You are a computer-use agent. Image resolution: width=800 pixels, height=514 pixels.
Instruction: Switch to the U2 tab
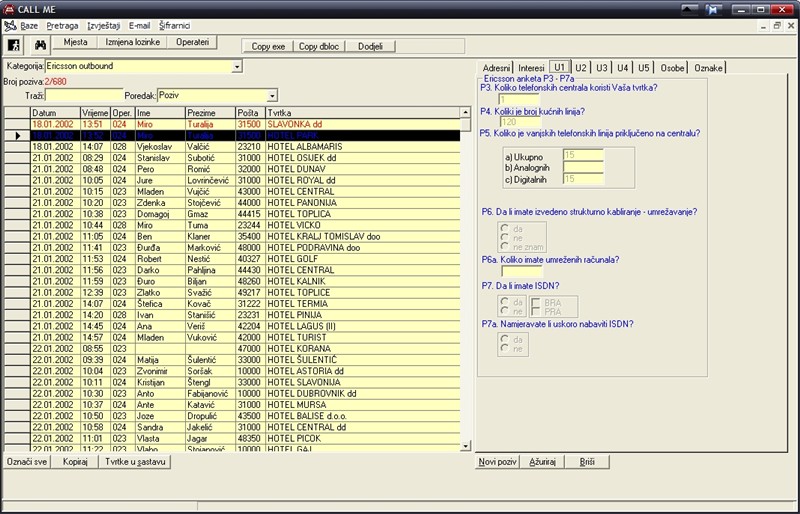(x=581, y=68)
